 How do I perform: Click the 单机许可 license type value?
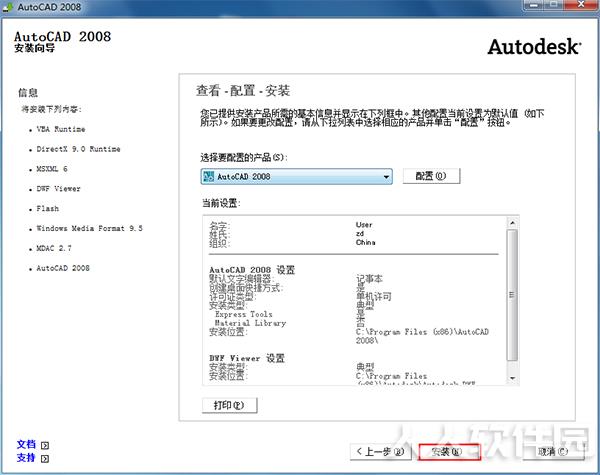pos(373,296)
